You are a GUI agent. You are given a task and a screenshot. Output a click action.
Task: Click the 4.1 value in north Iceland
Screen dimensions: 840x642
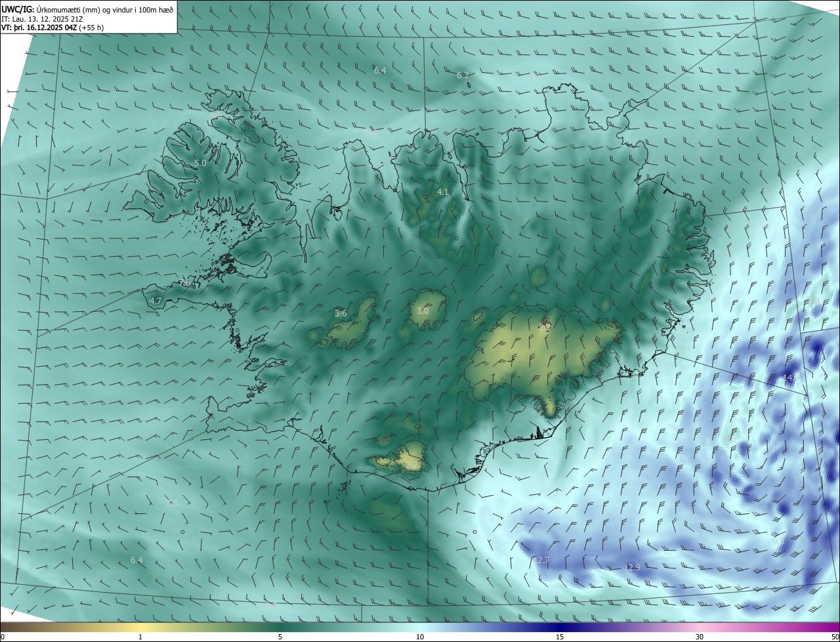click(443, 192)
